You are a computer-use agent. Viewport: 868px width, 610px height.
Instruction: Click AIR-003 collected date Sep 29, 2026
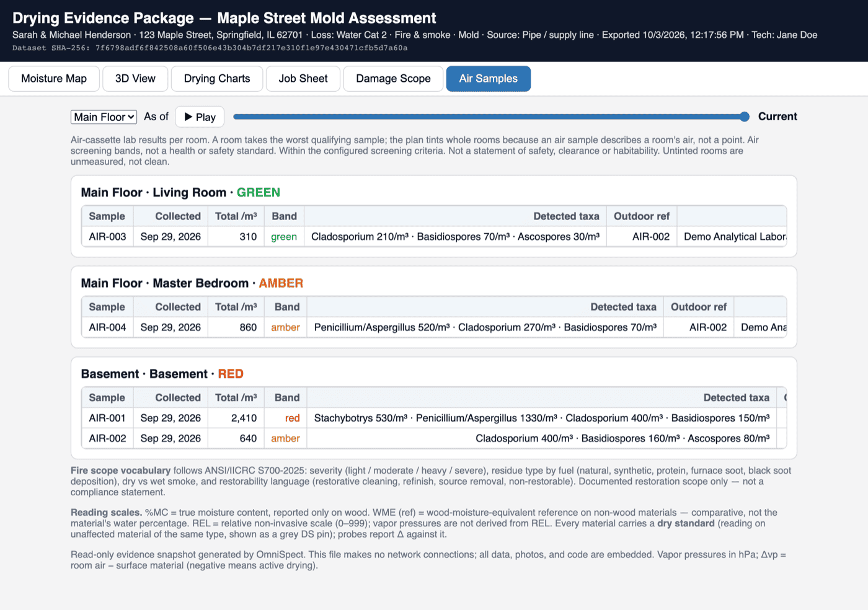(x=171, y=237)
